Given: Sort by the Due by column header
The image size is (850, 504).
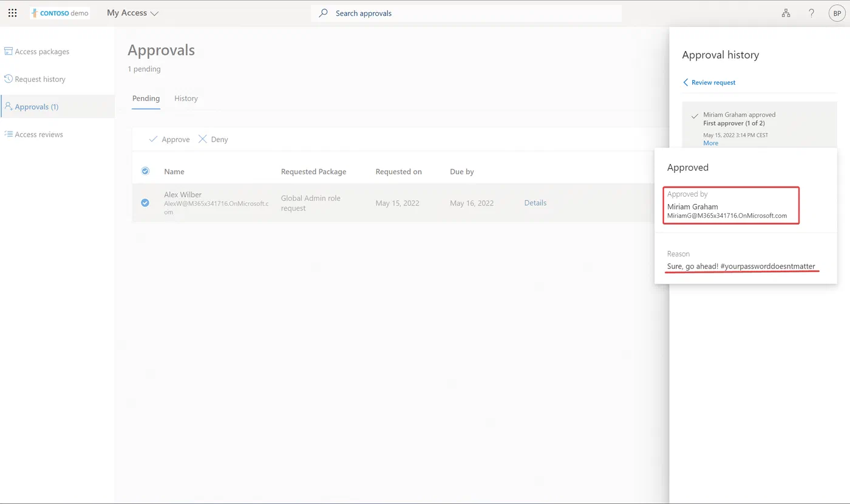Looking at the screenshot, I should [462, 172].
